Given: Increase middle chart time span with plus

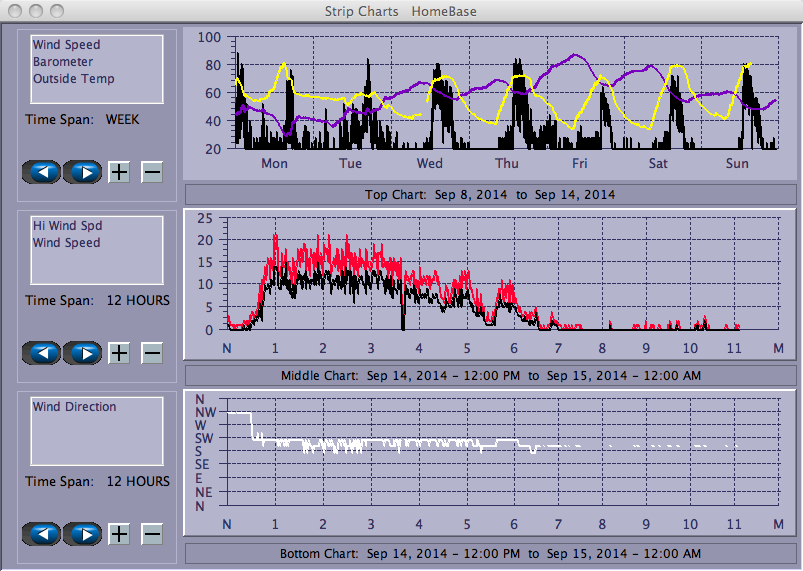Looking at the screenshot, I should click(x=119, y=353).
